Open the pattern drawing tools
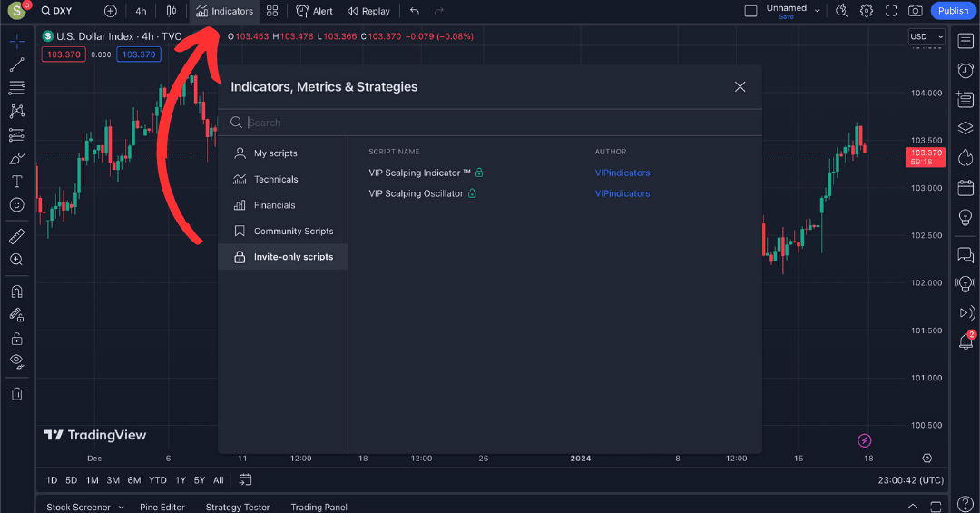The height and width of the screenshot is (513, 980). [x=17, y=112]
